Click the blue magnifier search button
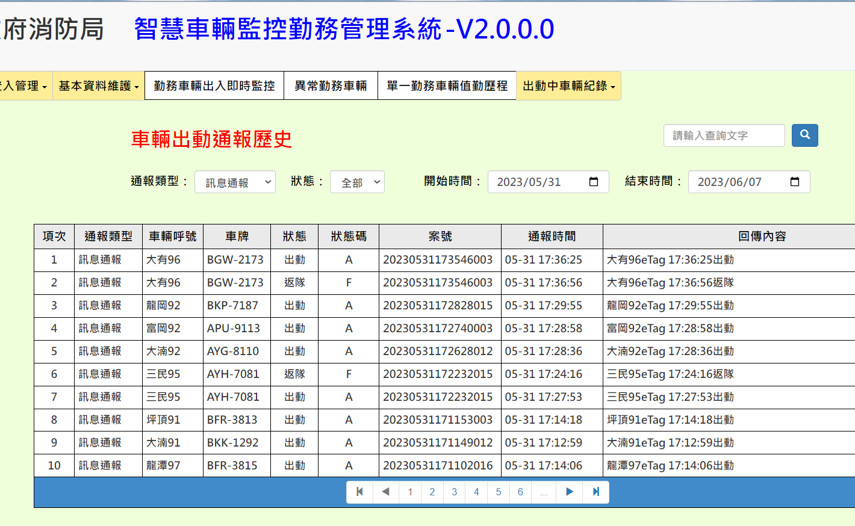Screen dimensions: 855x526 pyautogui.click(x=805, y=135)
